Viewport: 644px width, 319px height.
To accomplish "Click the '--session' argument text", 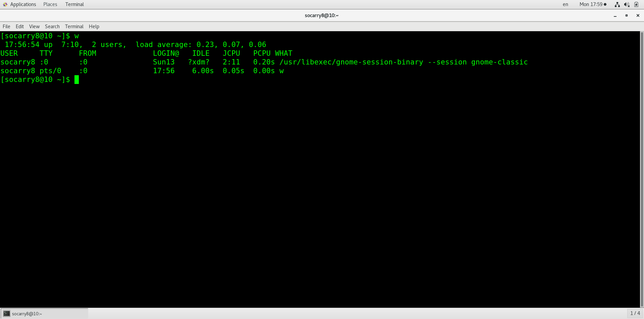I will click(x=447, y=62).
